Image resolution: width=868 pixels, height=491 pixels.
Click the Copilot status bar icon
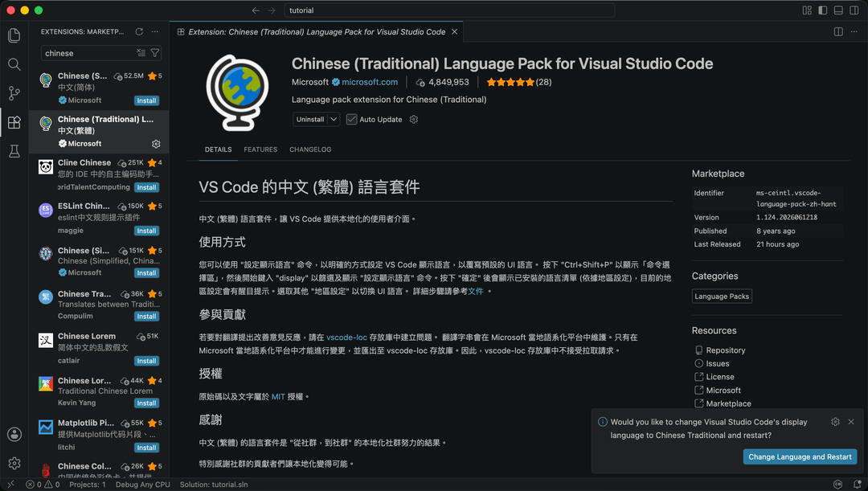[838, 485]
